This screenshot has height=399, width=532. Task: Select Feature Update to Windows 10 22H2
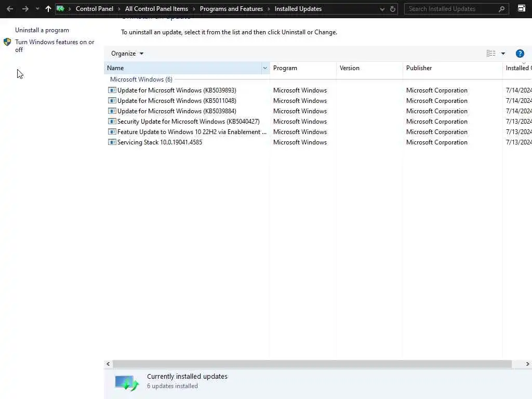coord(192,132)
